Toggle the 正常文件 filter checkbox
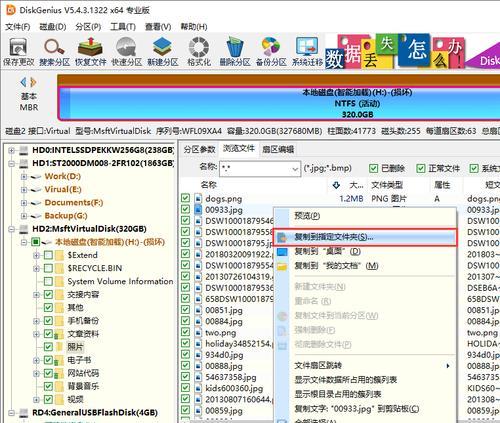Image resolution: width=500 pixels, height=423 pixels. tap(421, 168)
